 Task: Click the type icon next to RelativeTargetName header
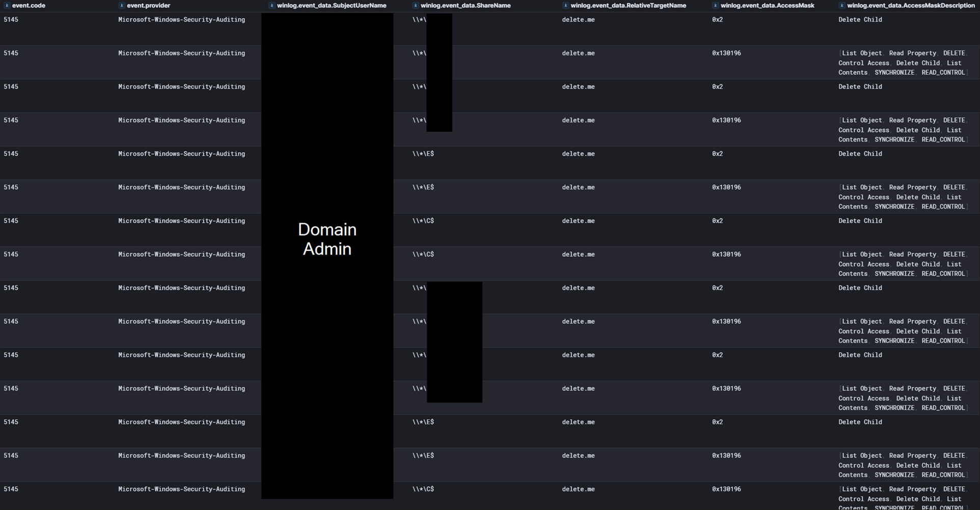(x=565, y=6)
